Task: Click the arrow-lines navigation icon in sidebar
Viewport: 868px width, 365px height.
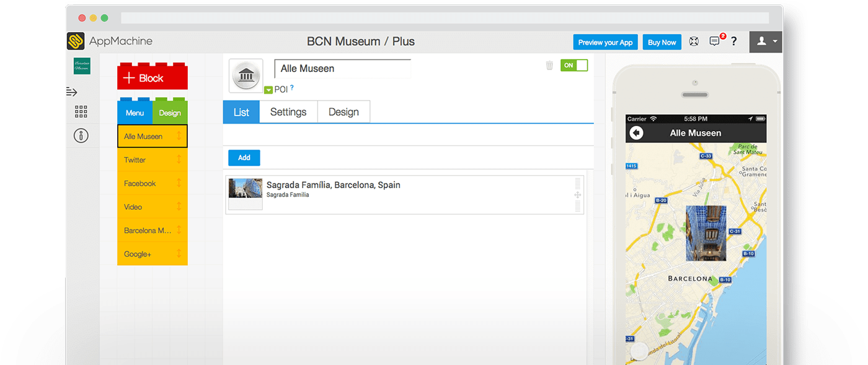Action: (x=72, y=92)
